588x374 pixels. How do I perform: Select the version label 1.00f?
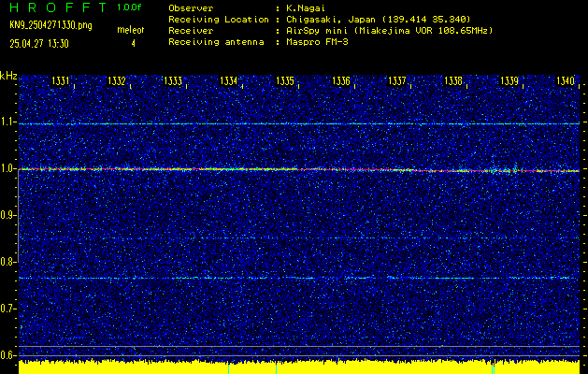coord(129,7)
